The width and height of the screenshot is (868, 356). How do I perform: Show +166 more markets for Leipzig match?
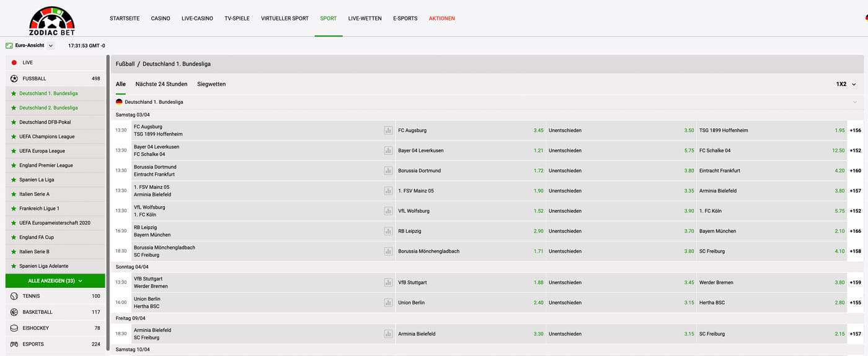[x=856, y=231]
